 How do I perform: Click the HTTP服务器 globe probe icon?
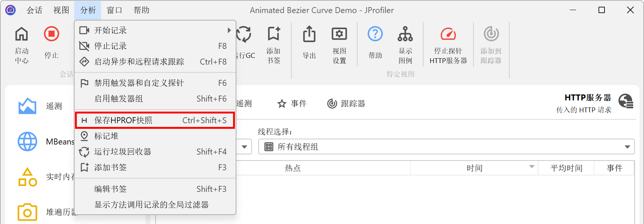click(626, 101)
